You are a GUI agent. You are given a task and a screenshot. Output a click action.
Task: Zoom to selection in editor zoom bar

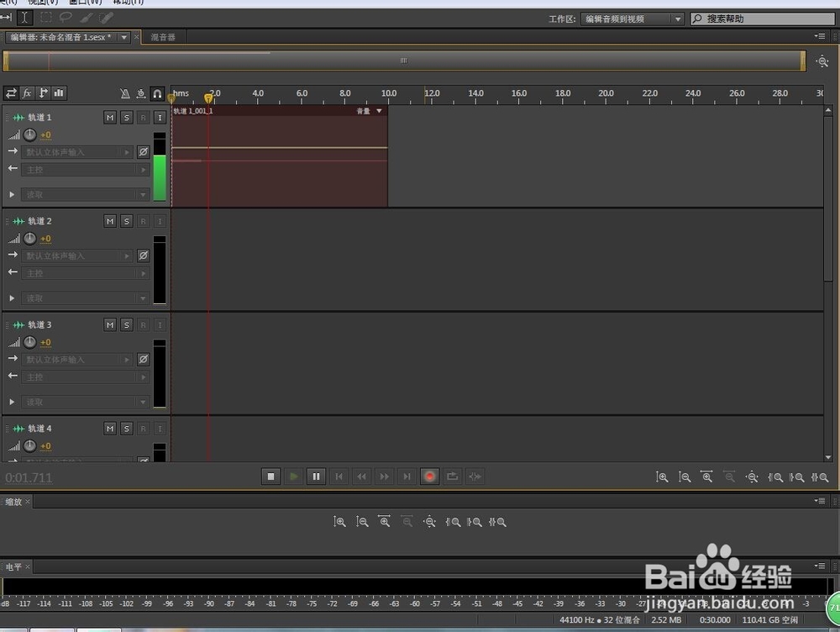point(820,477)
